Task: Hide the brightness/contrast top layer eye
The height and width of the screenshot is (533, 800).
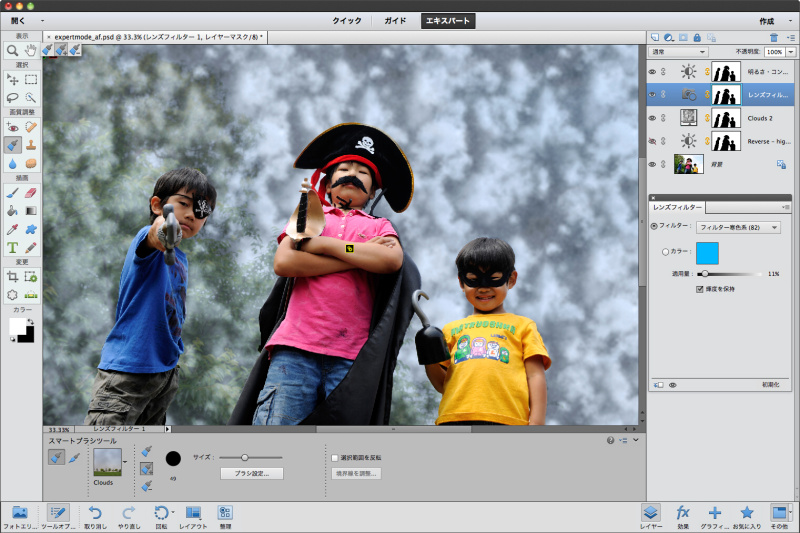Action: [652, 72]
